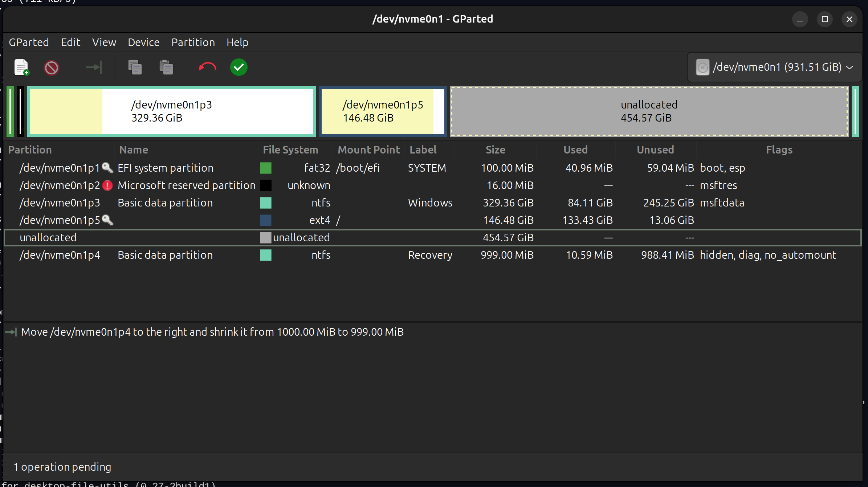Click the Flags column header
Image resolution: width=868 pixels, height=487 pixels.
click(779, 150)
